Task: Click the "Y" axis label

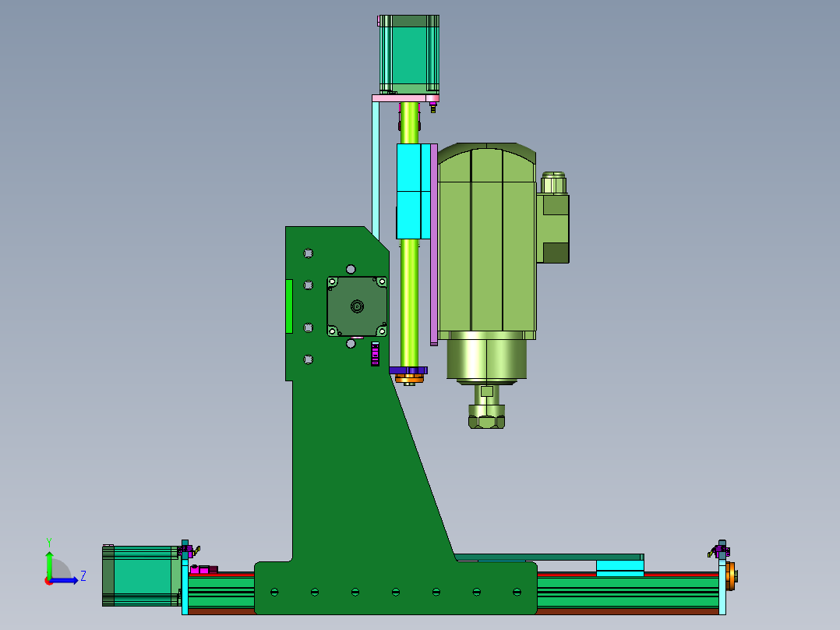Action: click(x=49, y=543)
